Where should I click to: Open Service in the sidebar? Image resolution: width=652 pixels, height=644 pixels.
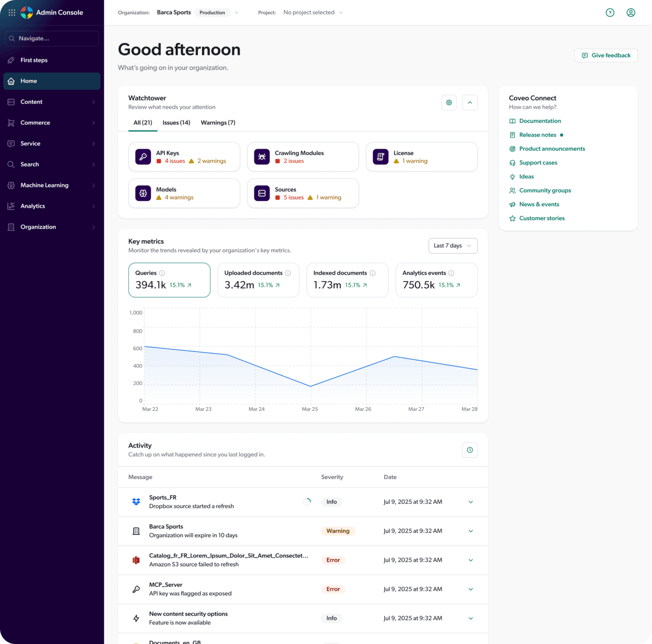coord(52,143)
